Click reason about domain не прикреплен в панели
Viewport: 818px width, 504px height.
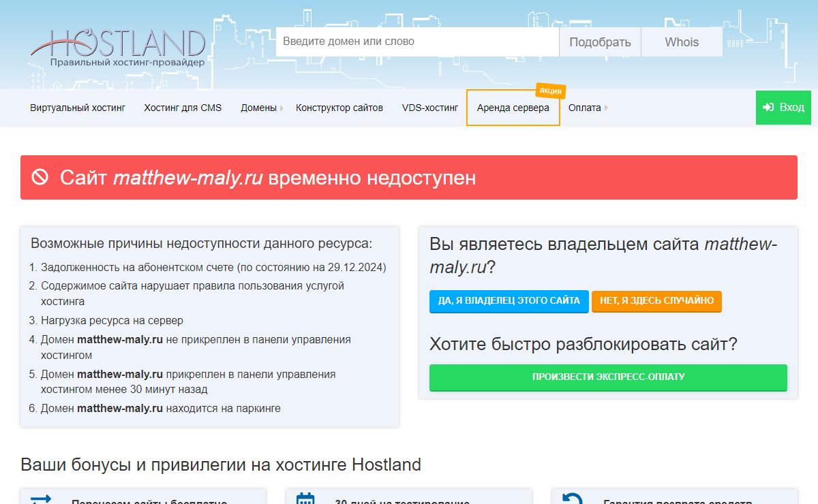(196, 347)
